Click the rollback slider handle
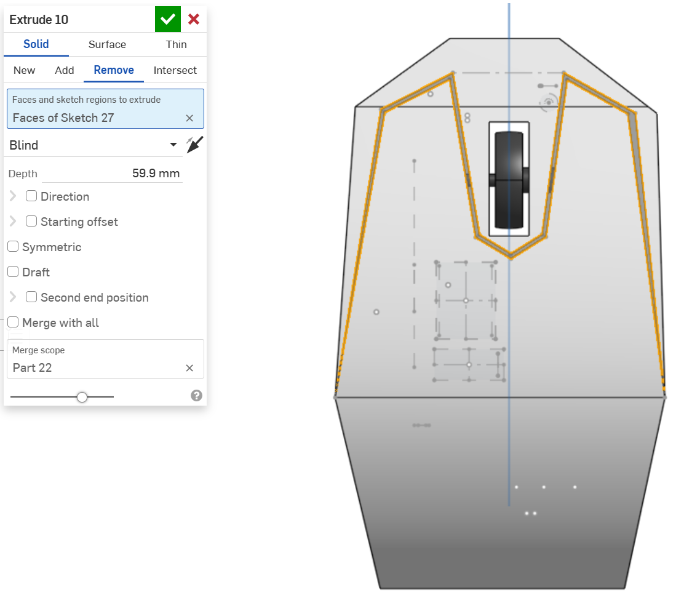The height and width of the screenshot is (610, 700). [82, 398]
